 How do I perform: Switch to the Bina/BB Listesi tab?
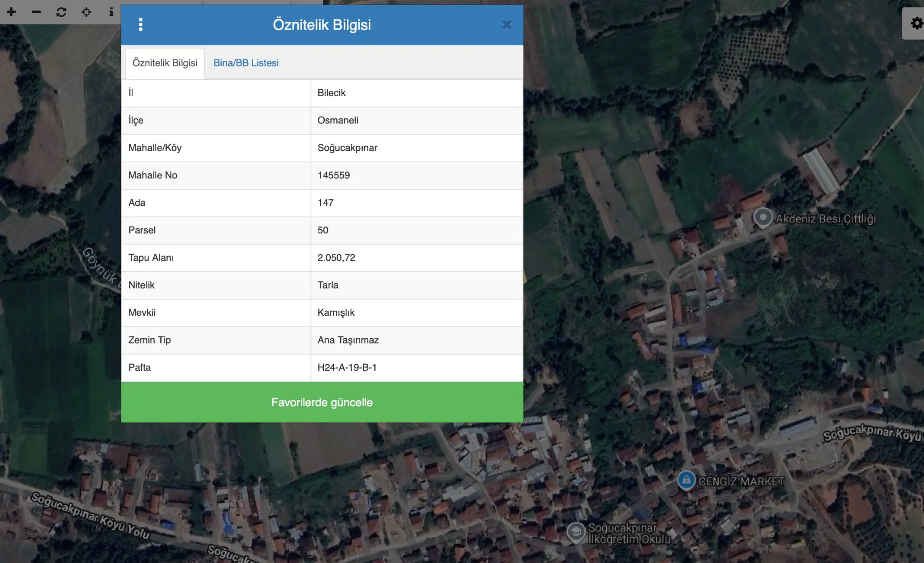(x=246, y=63)
